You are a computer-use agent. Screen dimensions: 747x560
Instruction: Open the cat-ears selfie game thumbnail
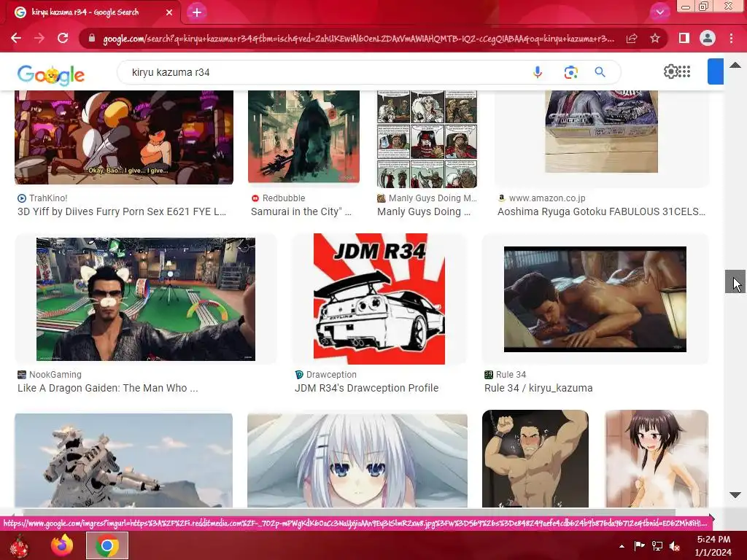(146, 299)
